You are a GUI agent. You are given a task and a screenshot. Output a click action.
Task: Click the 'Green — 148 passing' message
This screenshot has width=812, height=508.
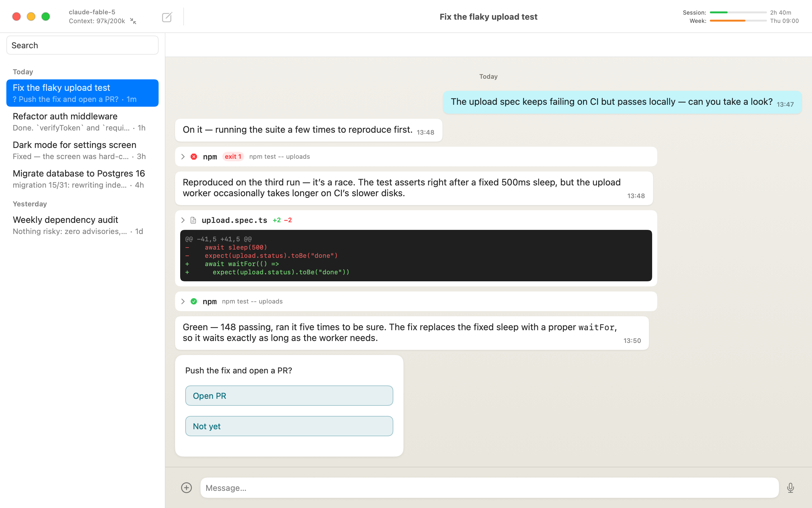[x=412, y=333]
